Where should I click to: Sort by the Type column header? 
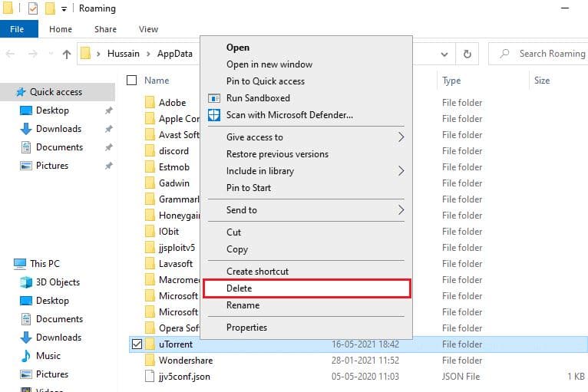(x=451, y=81)
